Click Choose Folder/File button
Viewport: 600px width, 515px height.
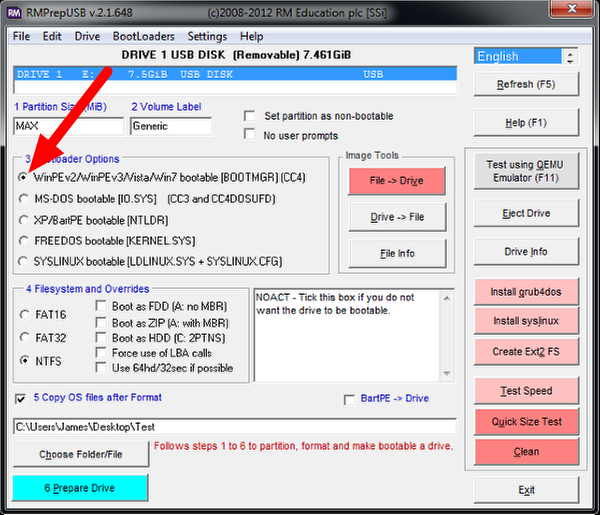coord(81,454)
